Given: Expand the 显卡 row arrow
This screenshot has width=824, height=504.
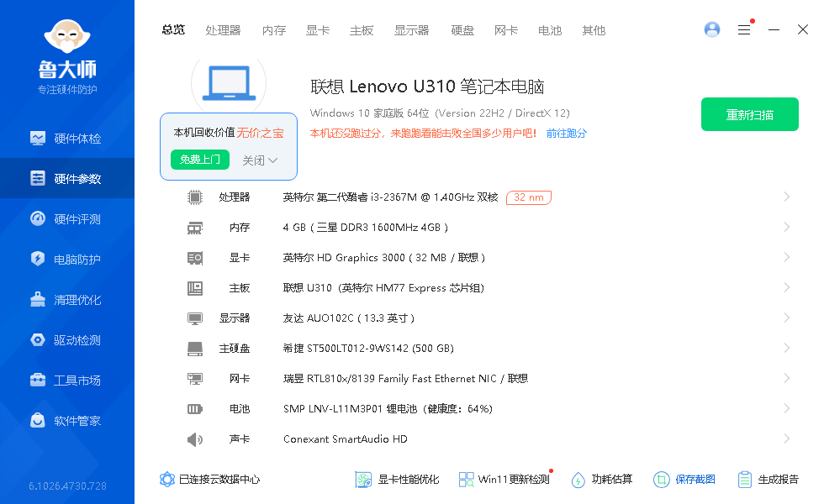Looking at the screenshot, I should click(x=787, y=257).
